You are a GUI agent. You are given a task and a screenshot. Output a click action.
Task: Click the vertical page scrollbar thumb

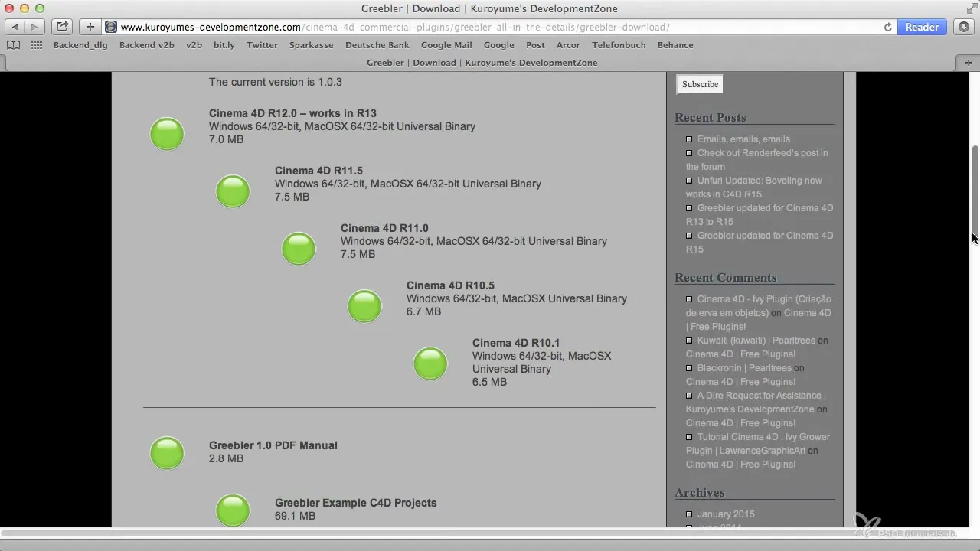point(975,191)
